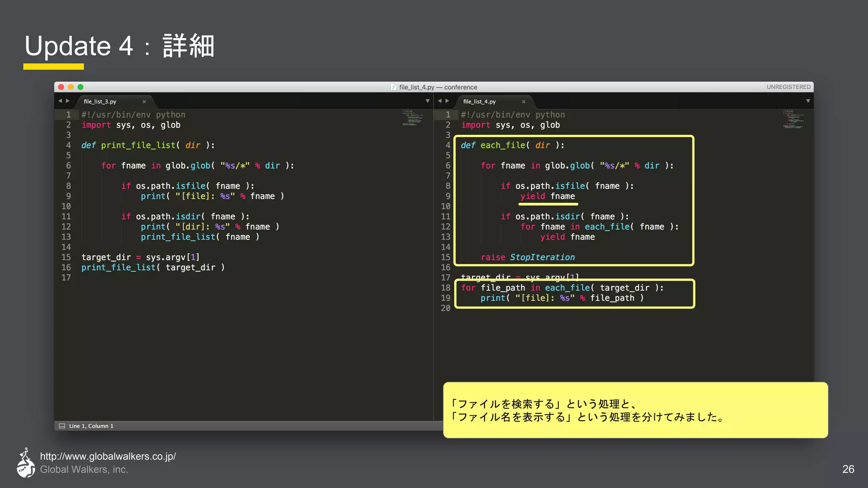Select the file_list_4.py tab
868x488 pixels.
tap(479, 102)
